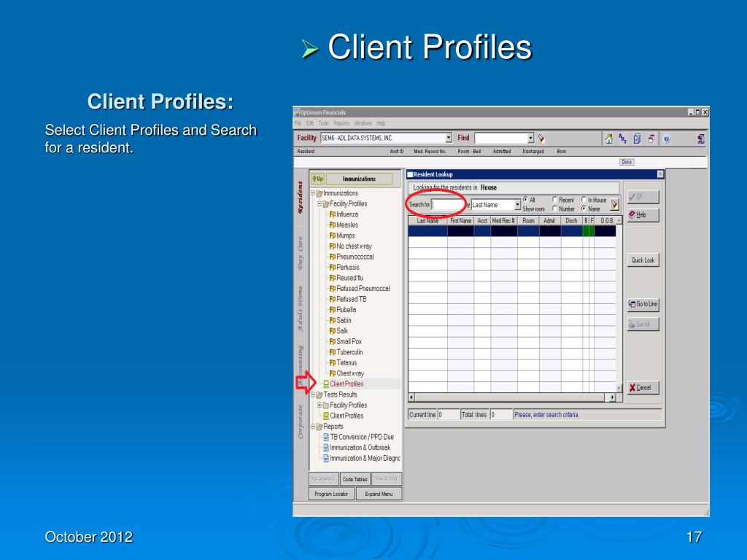
Task: Select the Refused Pneumoccal tree item
Action: tap(363, 289)
